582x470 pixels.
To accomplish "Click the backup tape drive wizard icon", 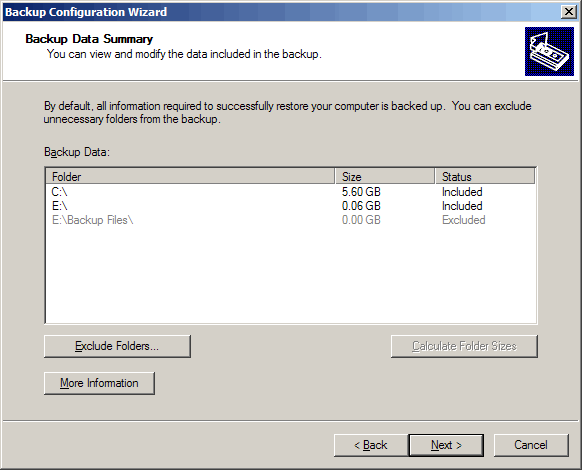I will (x=549, y=52).
